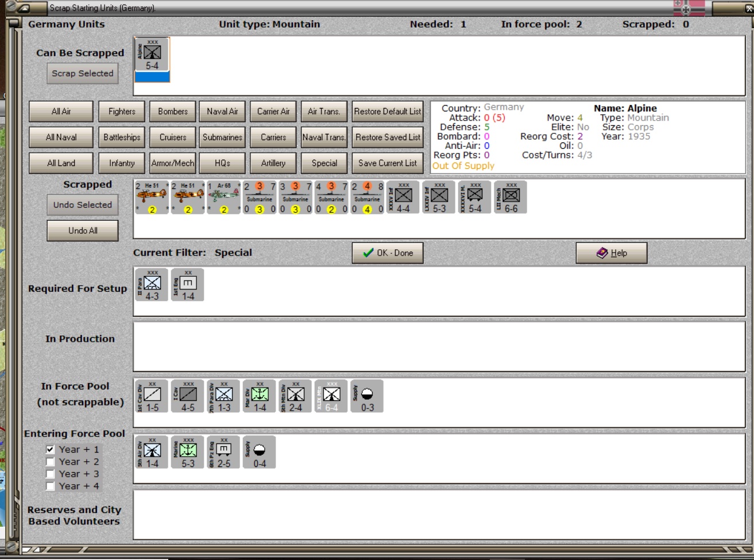Enable the Year + 2 checkbox
Screen dimensions: 754x560
pyautogui.click(x=51, y=462)
